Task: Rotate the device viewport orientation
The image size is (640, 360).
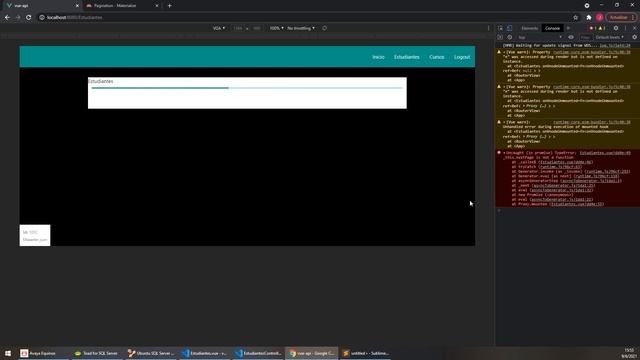Action: 324,28
